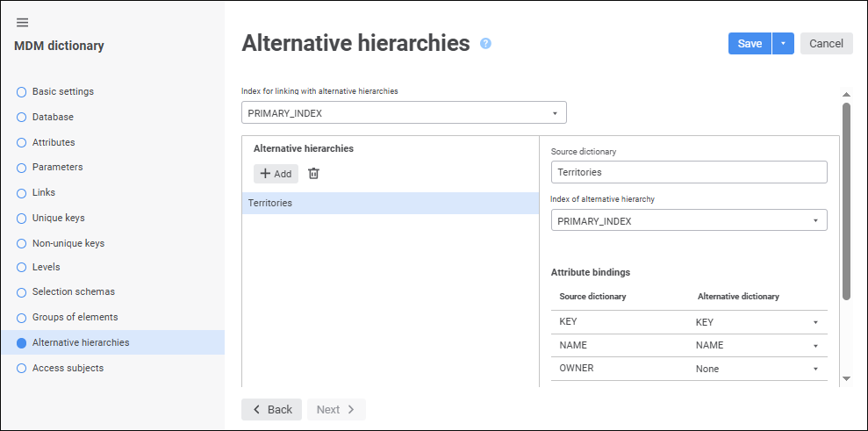868x431 pixels.
Task: Click the Source dictionary input field
Action: click(x=689, y=172)
